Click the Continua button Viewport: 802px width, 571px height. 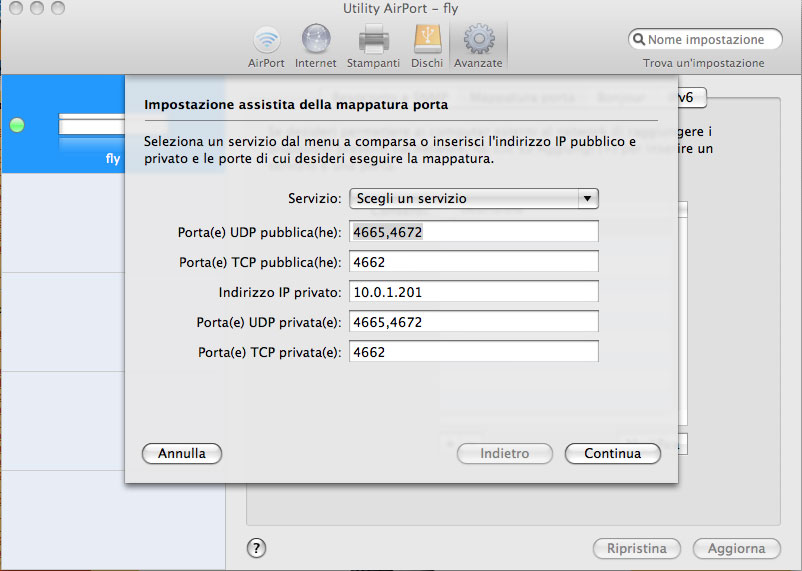pyautogui.click(x=613, y=453)
